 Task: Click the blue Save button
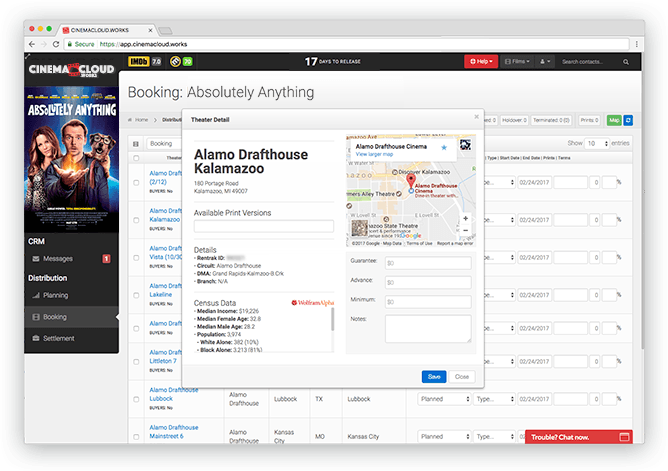point(433,376)
